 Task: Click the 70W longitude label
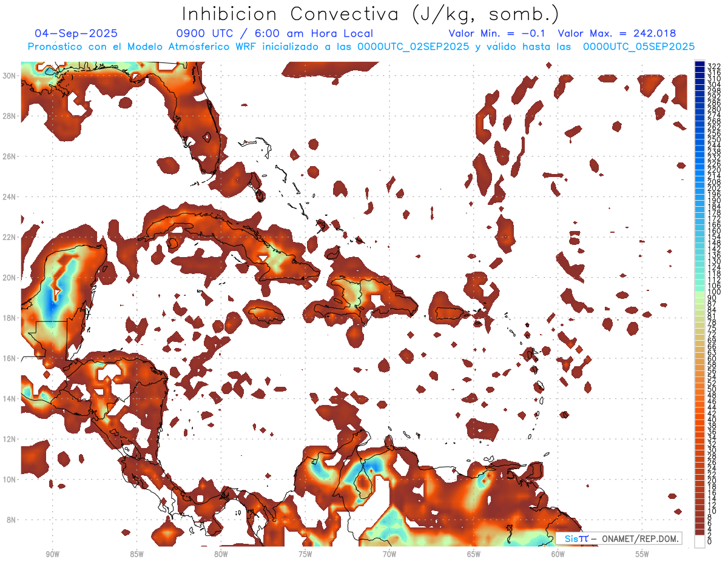[x=389, y=554]
